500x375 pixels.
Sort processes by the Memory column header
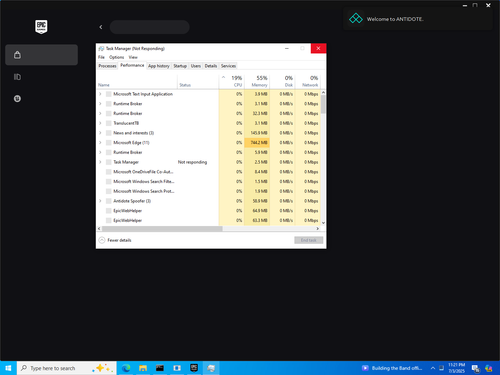[257, 81]
